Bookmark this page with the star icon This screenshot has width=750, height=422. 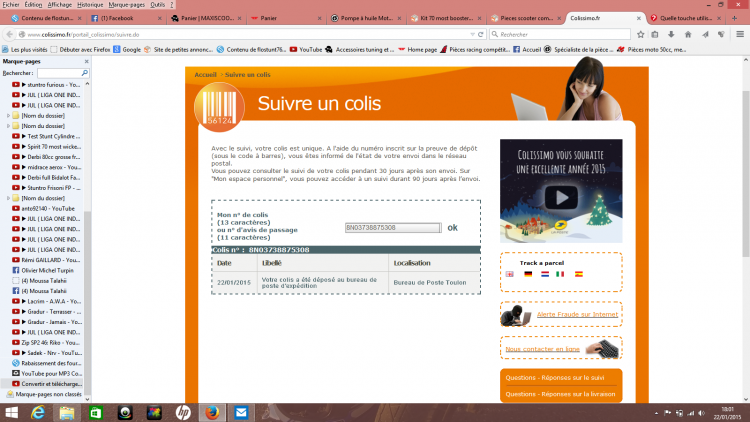640,34
